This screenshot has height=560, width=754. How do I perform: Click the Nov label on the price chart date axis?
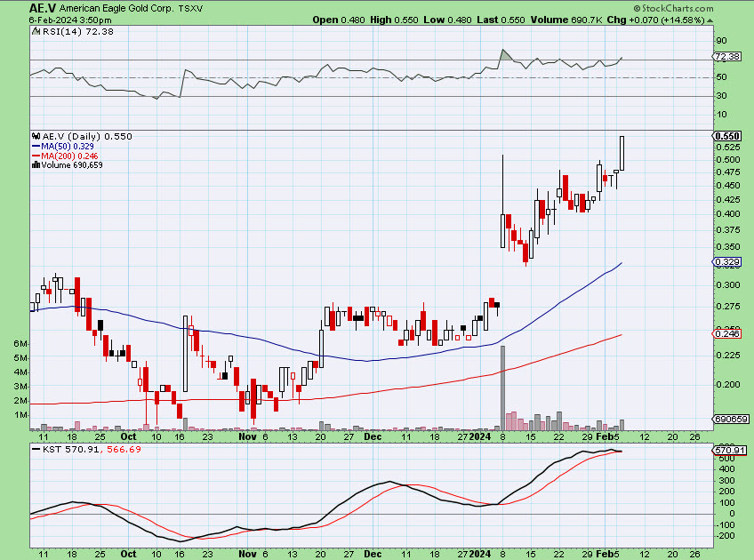tap(247, 437)
